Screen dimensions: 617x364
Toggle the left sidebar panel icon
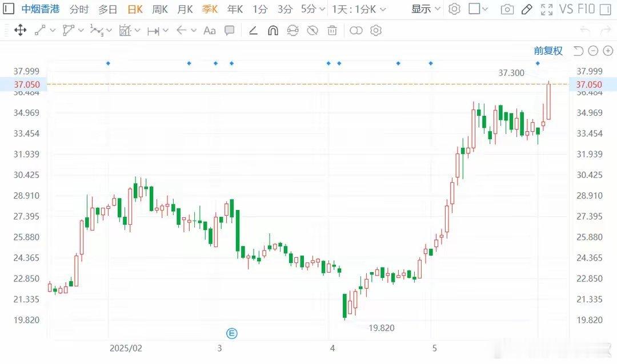click(8, 9)
